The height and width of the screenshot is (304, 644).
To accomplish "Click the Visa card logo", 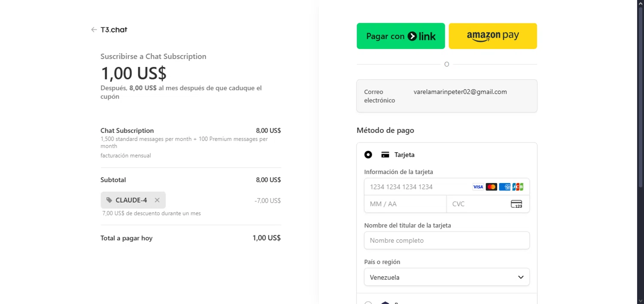I will tap(478, 187).
